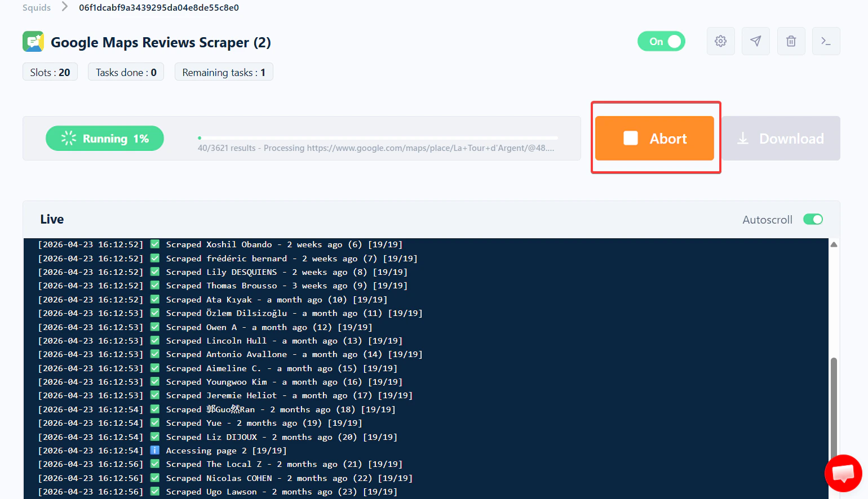Select log line Scraped Yue 2 months ago
The width and height of the screenshot is (868, 499).
[x=200, y=423]
